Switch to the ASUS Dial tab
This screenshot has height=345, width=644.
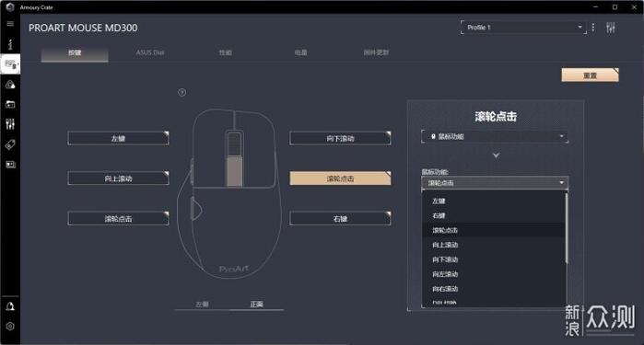point(150,52)
